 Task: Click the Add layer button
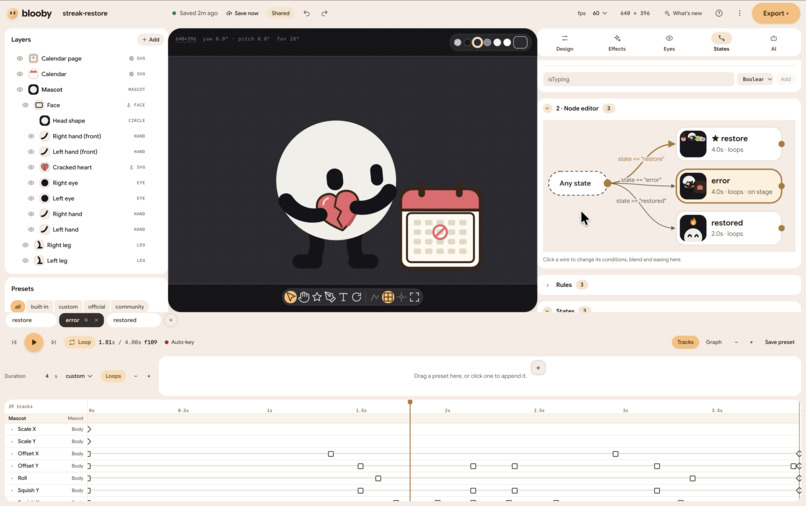pos(151,40)
